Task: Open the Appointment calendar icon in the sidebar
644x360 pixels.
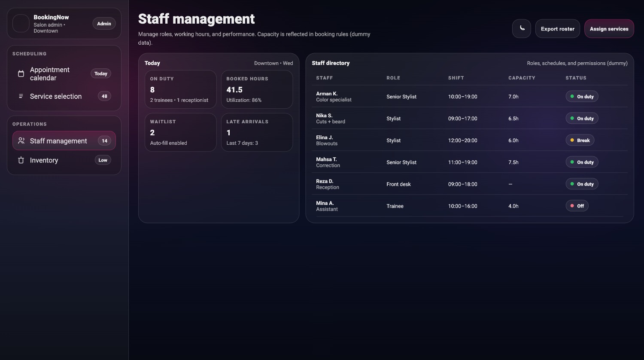Action: tap(21, 73)
